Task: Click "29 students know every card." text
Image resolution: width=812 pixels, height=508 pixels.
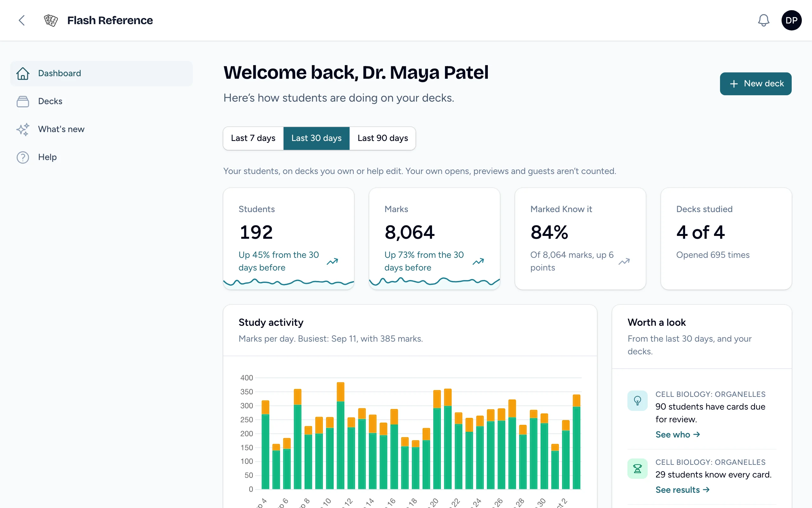Action: tap(713, 474)
